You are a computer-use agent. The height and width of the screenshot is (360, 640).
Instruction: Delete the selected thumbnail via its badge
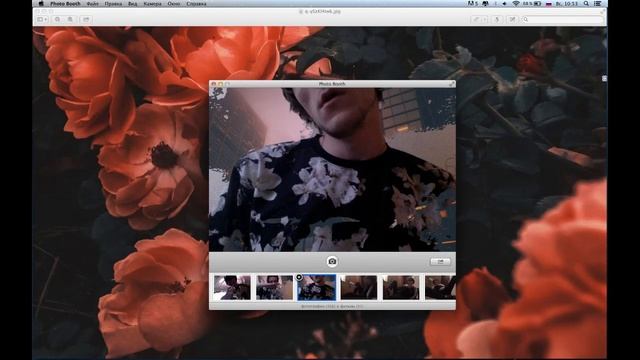click(x=299, y=277)
